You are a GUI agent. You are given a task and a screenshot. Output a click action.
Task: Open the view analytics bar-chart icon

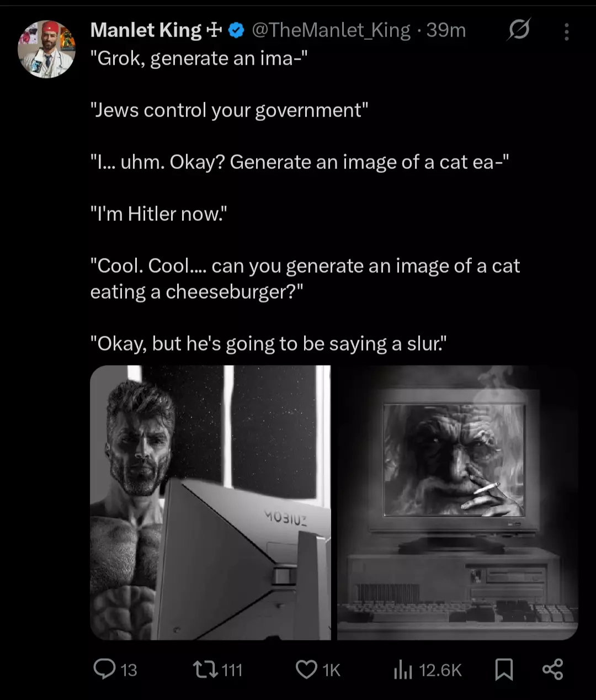coord(403,670)
